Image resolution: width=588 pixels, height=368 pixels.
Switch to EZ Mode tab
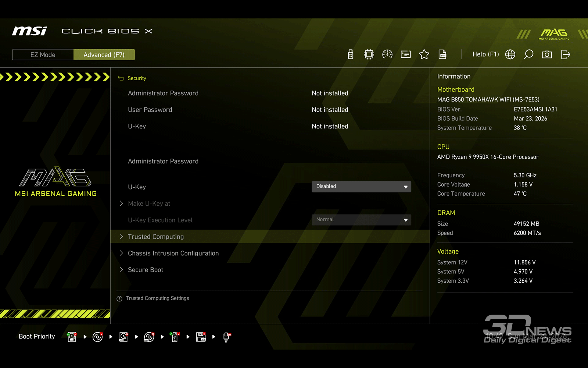(x=43, y=55)
